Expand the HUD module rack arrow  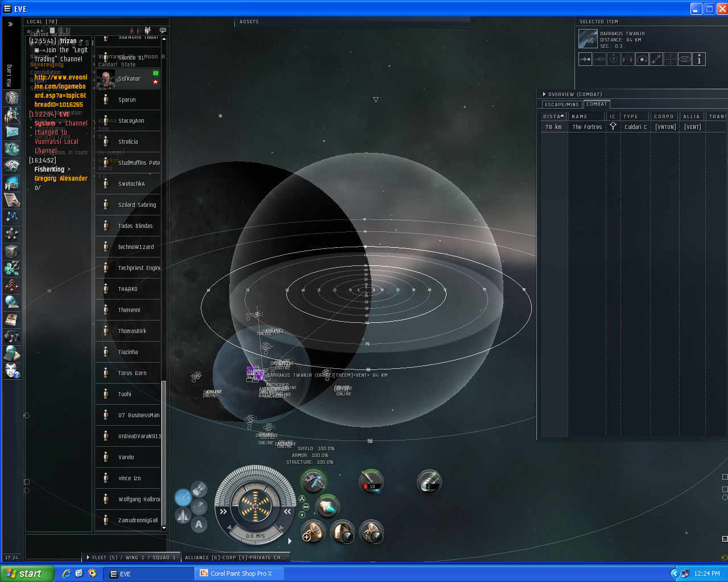pyautogui.click(x=290, y=541)
